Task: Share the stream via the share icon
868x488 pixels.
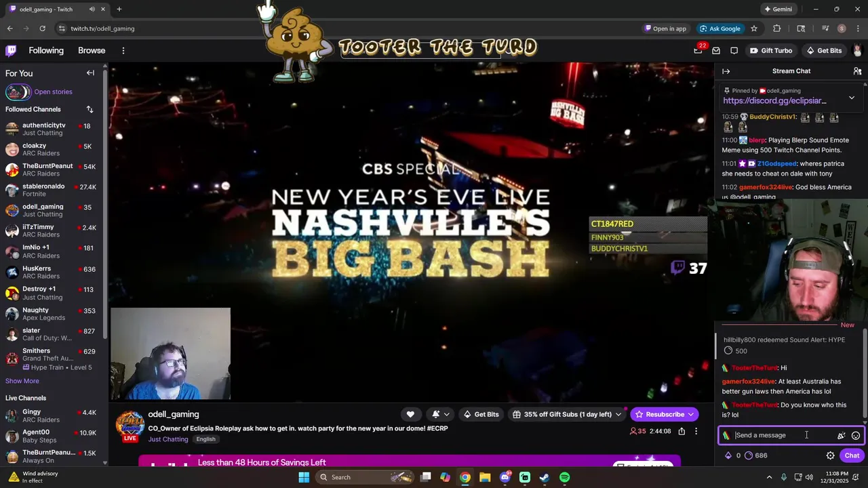Action: pos(682,431)
